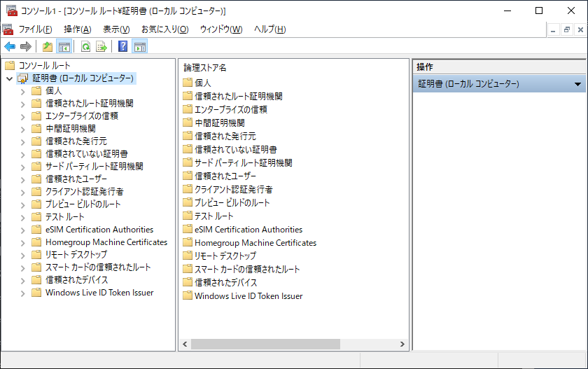588x369 pixels.
Task: Open the 操作(A) menu
Action: (x=78, y=29)
